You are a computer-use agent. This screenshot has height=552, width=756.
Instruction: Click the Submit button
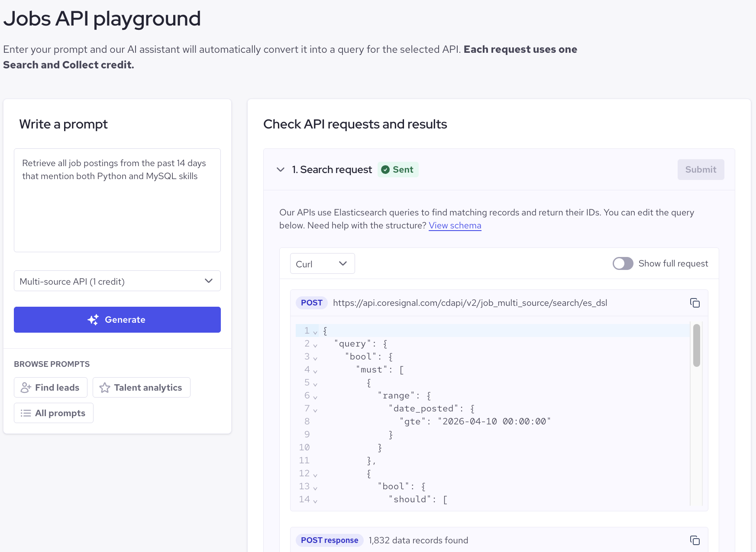click(701, 170)
